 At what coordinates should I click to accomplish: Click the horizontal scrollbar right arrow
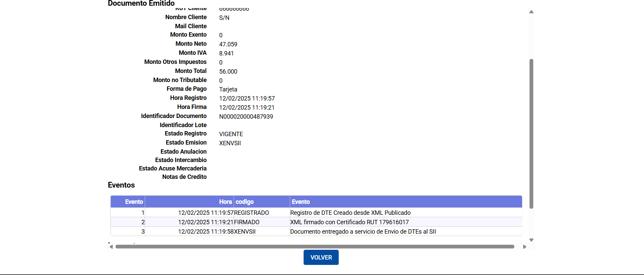click(524, 247)
